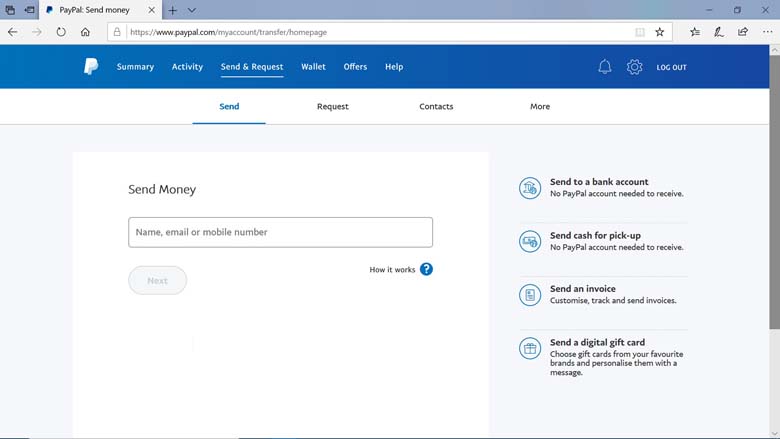
Task: Click the How it works question mark icon
Action: [x=426, y=269]
